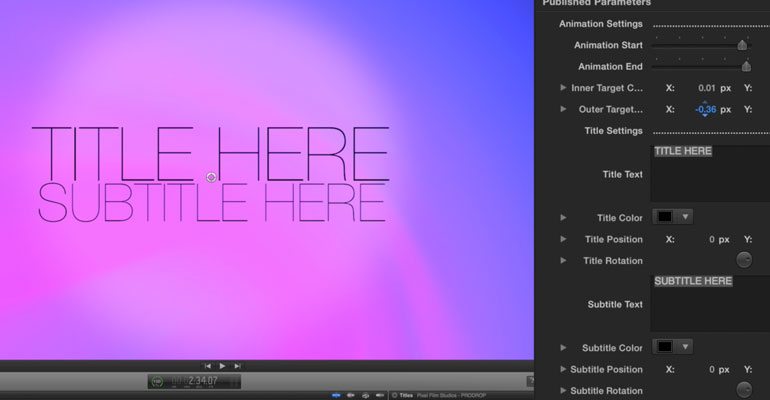
Task: Click the Outer Target X value -0.36
Action: [x=706, y=109]
